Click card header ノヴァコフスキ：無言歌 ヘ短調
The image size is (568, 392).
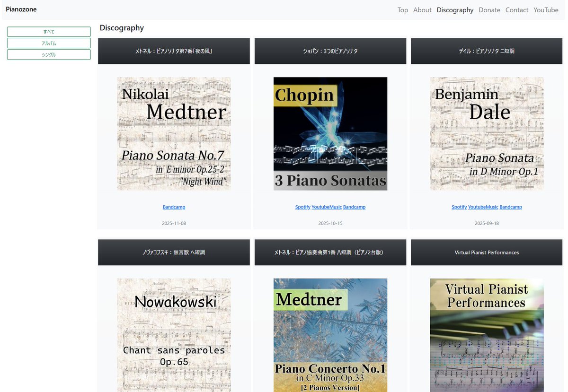174,253
